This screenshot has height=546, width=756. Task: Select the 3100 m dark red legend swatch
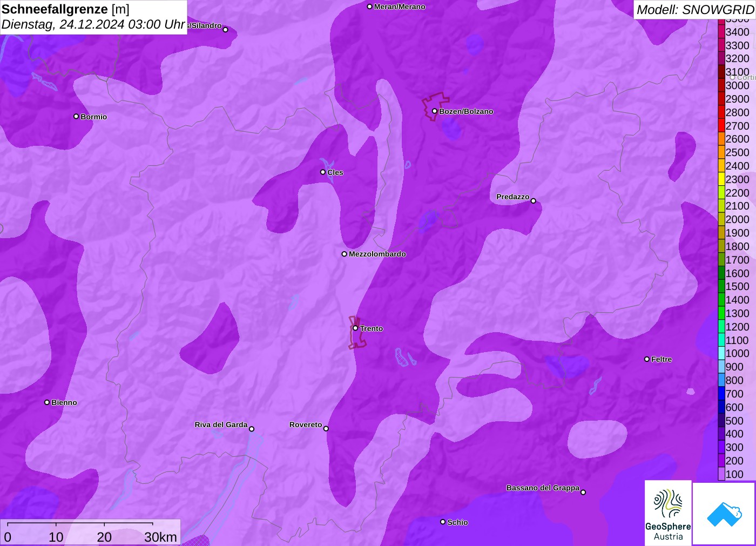pyautogui.click(x=721, y=72)
